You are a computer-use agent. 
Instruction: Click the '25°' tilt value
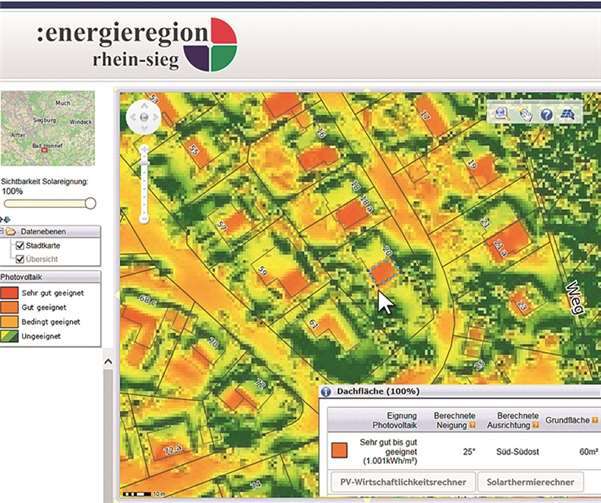click(469, 452)
